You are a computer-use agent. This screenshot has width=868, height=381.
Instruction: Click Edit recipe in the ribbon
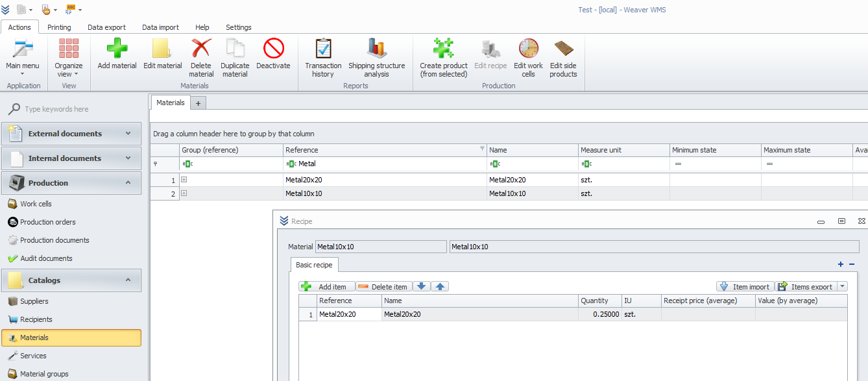[490, 55]
